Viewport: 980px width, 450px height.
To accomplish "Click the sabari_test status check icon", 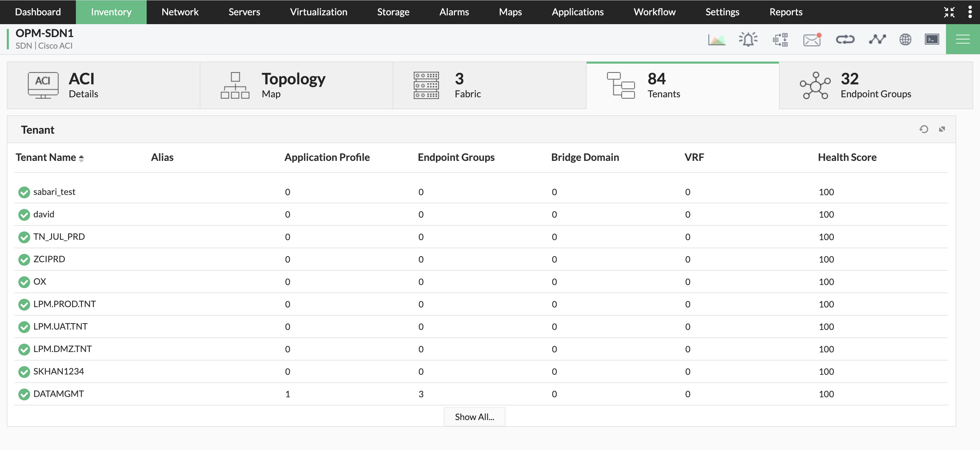I will pos(24,192).
